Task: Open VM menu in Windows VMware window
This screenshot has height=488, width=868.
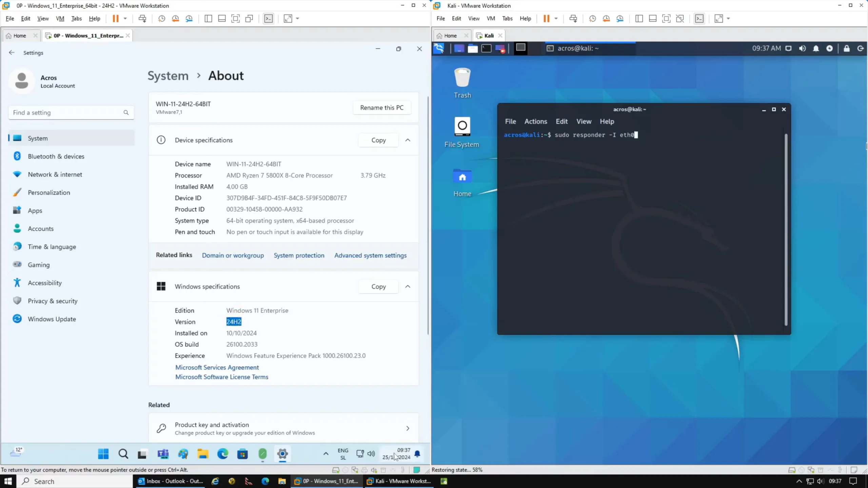Action: coord(60,19)
